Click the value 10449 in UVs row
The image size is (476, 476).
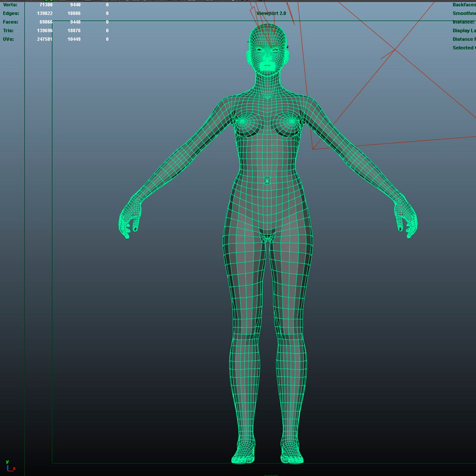[74, 39]
